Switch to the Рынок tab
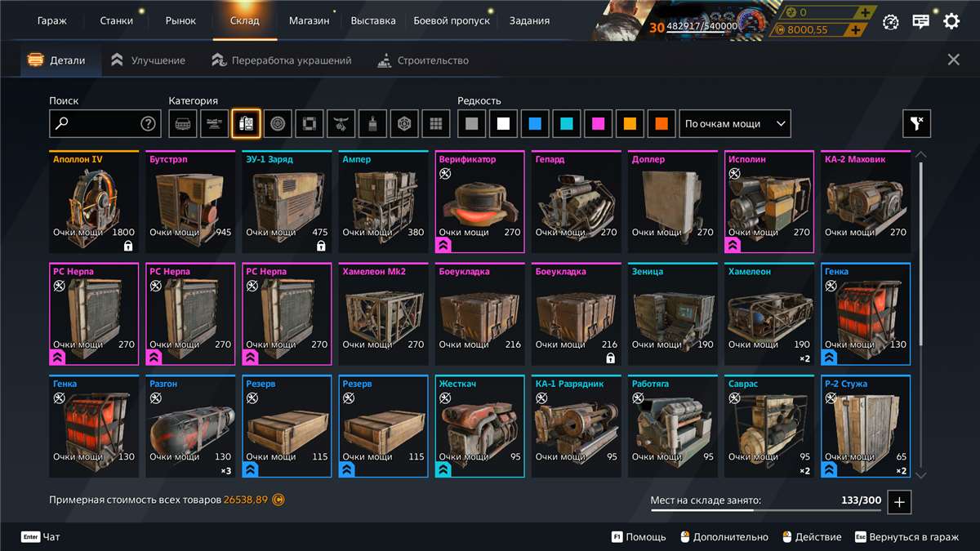The height and width of the screenshot is (551, 980). click(180, 20)
